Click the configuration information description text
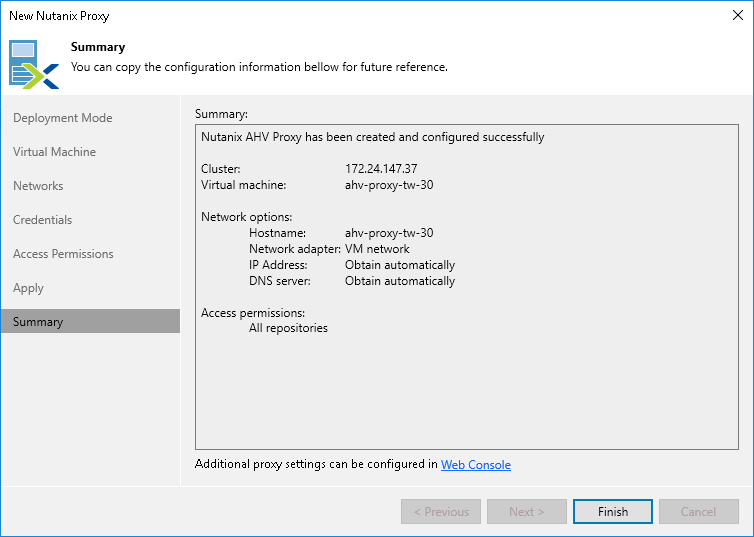 (259, 67)
